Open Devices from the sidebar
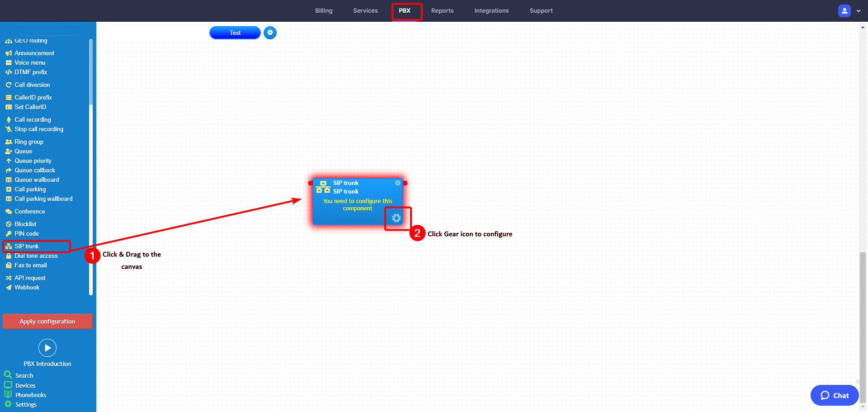 [x=25, y=385]
